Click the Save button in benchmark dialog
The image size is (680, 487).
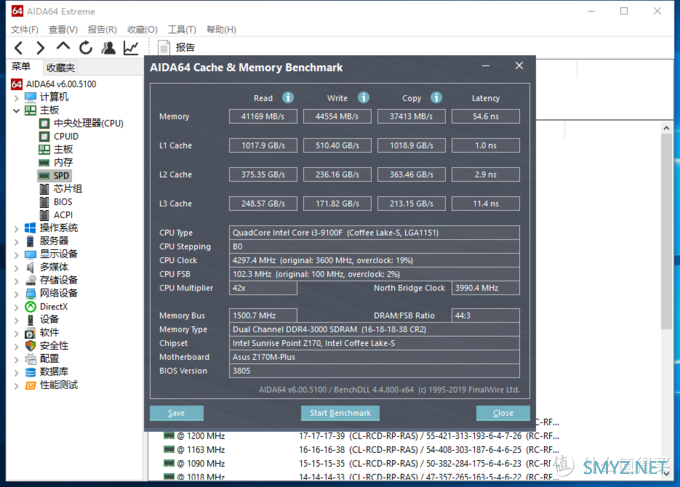(x=177, y=413)
